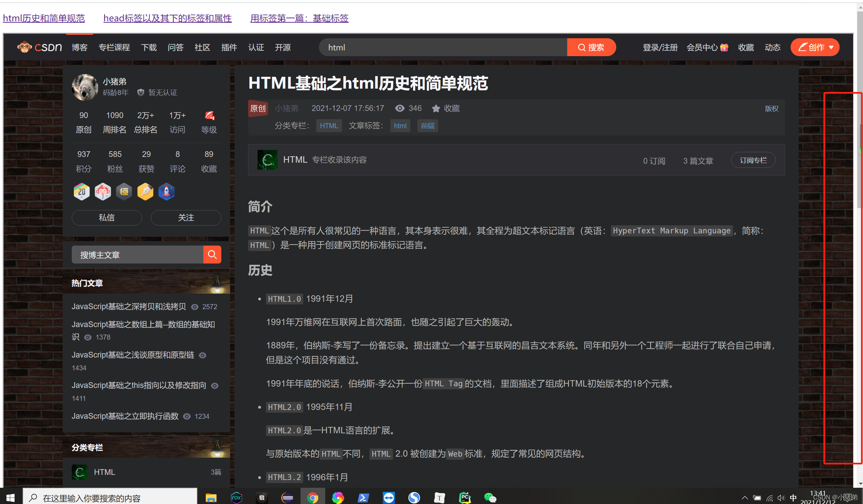863x504 pixels.
Task: Click the blogger article search magnifier button
Action: point(212,255)
